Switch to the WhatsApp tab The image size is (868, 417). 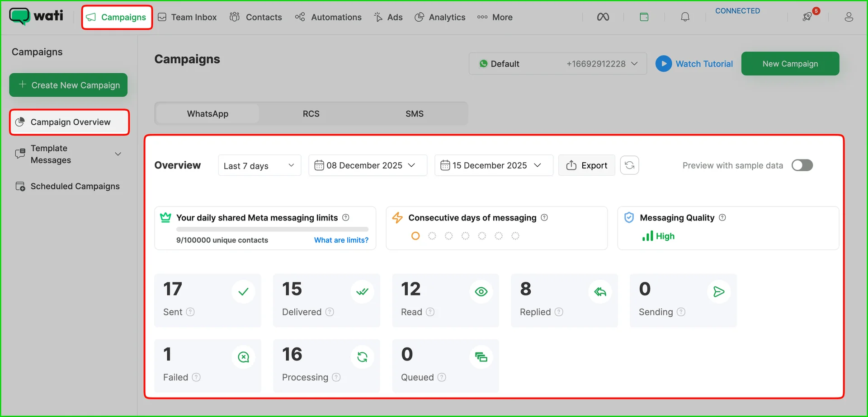click(x=208, y=113)
